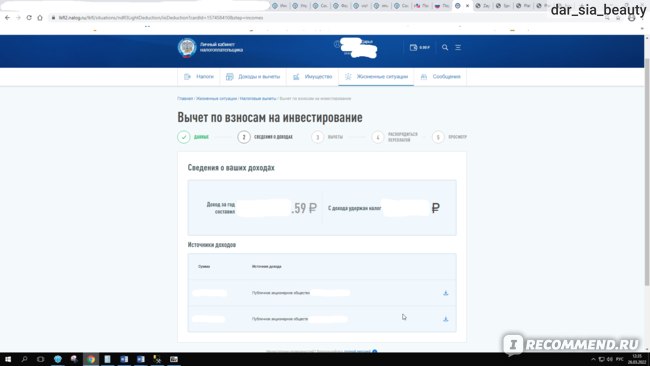Click the browser forward arrow

[18, 18]
